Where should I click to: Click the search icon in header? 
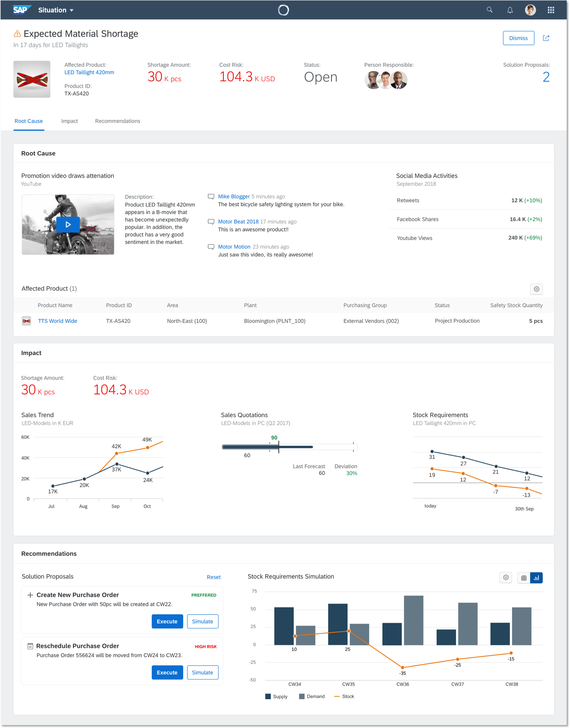click(489, 10)
